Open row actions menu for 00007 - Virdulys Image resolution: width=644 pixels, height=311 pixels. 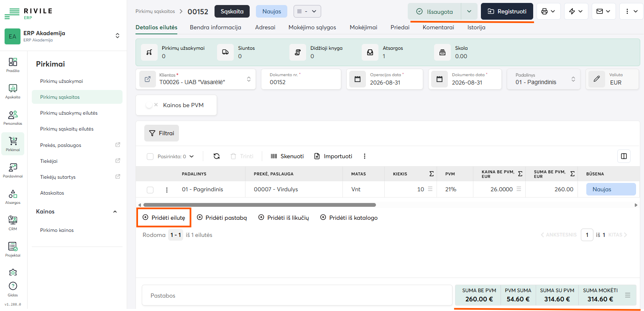(x=167, y=190)
